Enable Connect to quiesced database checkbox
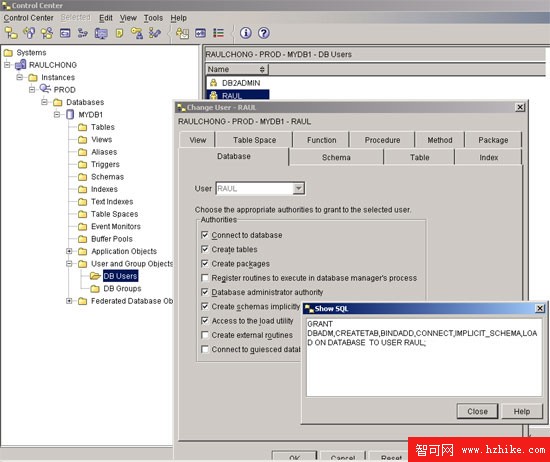This screenshot has height=462, width=550. [205, 349]
